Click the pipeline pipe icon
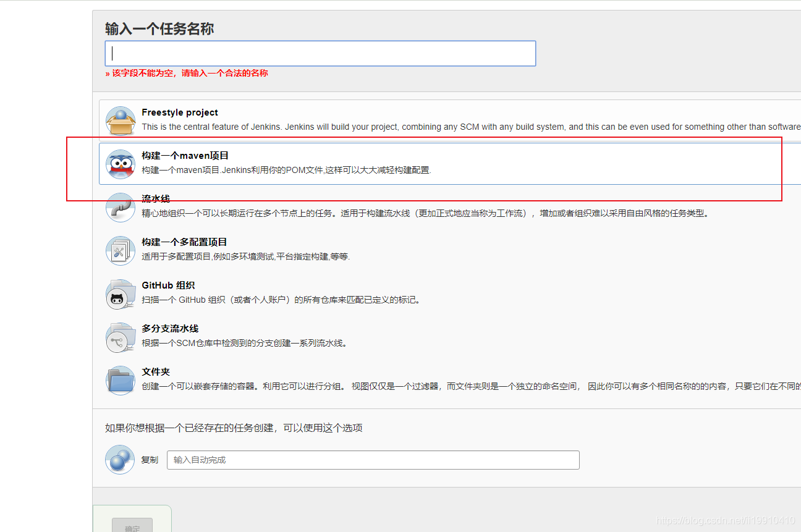This screenshot has height=532, width=801. 120,207
